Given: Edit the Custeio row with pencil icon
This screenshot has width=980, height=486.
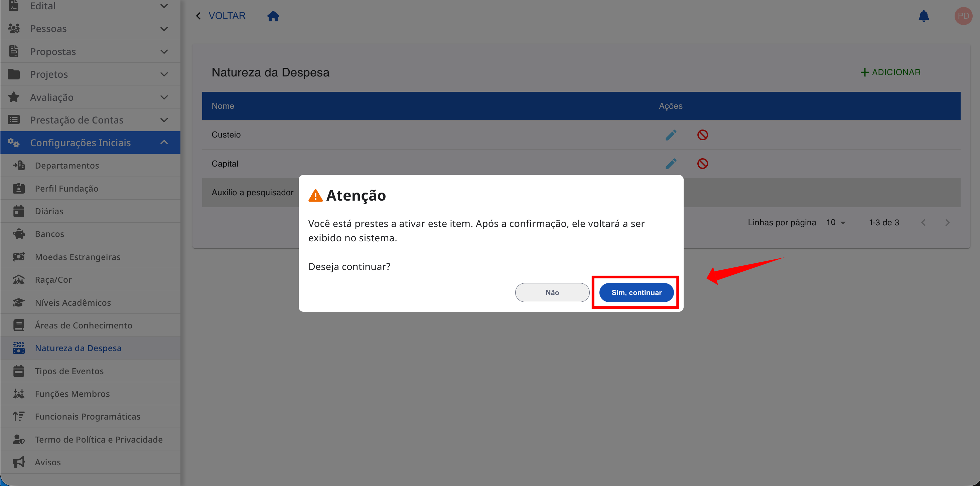Looking at the screenshot, I should [671, 135].
